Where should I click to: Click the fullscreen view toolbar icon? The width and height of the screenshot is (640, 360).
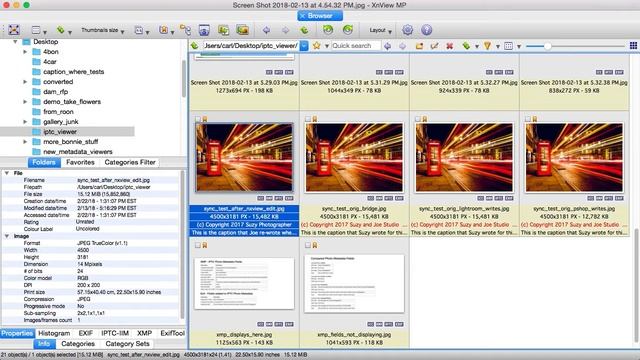pos(14,30)
